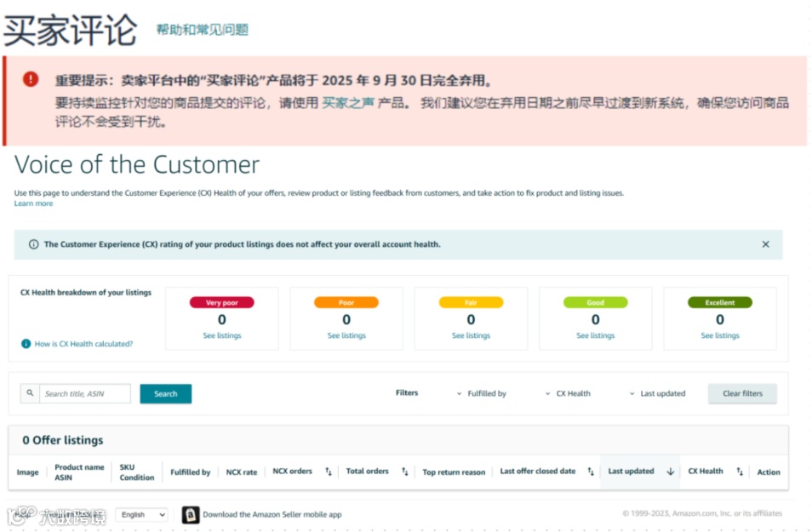Viewport: 812px width, 532px height.
Task: Open the English language dropdown
Action: (x=141, y=514)
